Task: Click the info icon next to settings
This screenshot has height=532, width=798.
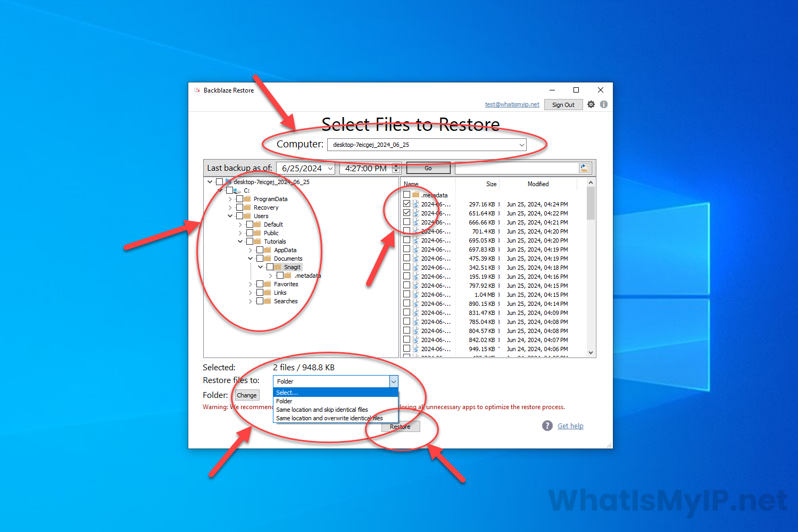Action: (x=604, y=105)
